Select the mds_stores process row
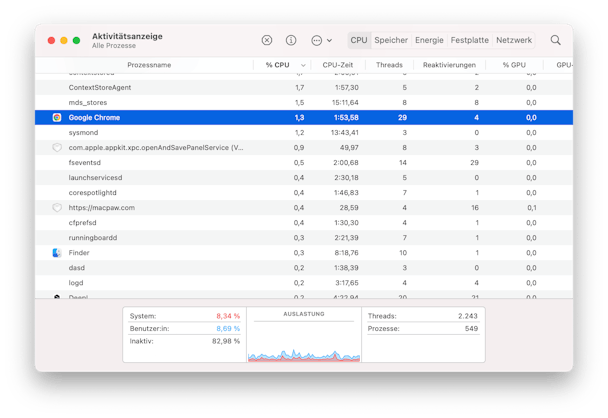608x418 pixels. point(304,102)
